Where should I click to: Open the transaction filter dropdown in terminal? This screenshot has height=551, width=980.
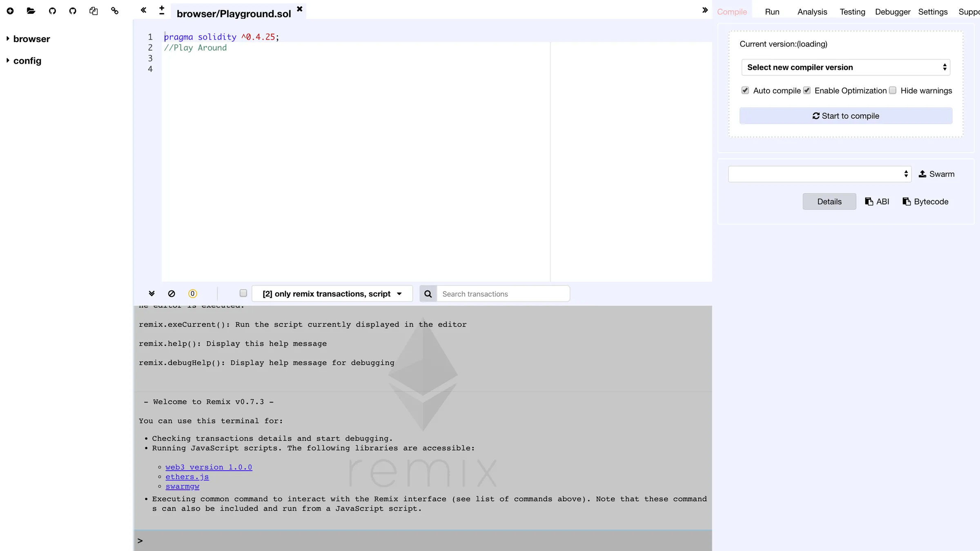click(332, 293)
